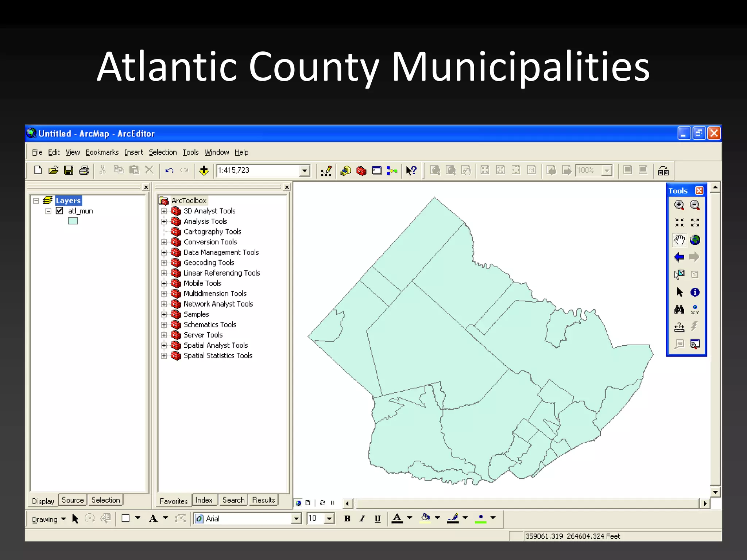
Task: Switch to the Source tab
Action: click(x=73, y=500)
